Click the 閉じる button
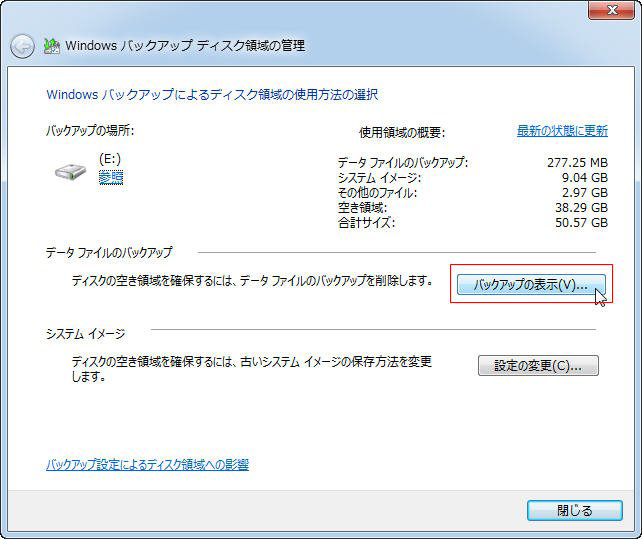This screenshot has width=642, height=539. point(574,510)
